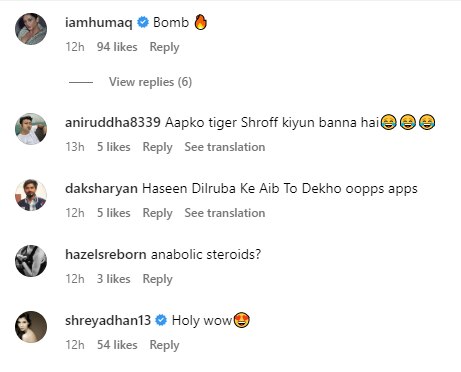Open aniruddha8339's avatar
Screen dimensions: 461x372
click(x=31, y=129)
